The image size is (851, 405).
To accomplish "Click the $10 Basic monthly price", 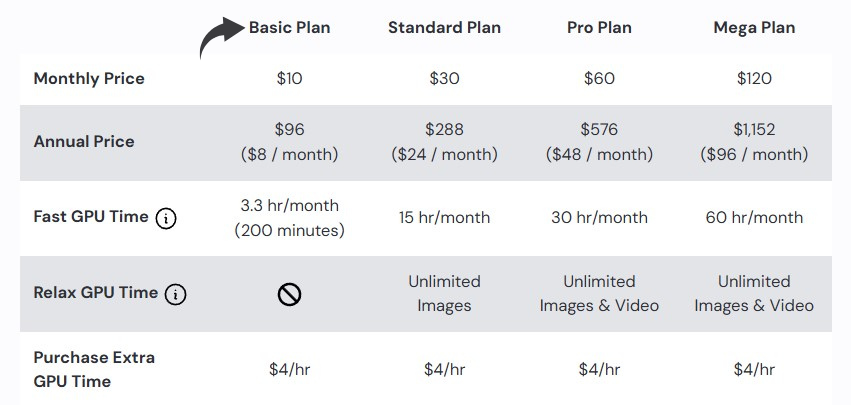I will [x=289, y=79].
